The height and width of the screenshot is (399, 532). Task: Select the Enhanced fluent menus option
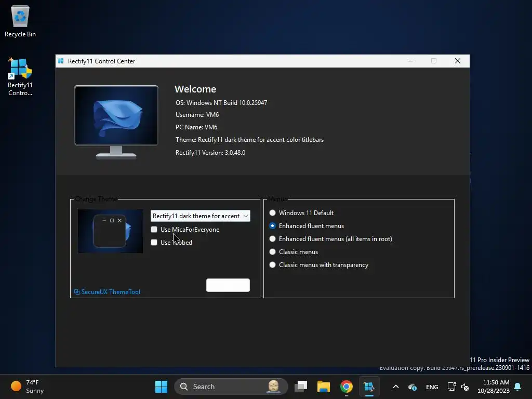point(272,226)
